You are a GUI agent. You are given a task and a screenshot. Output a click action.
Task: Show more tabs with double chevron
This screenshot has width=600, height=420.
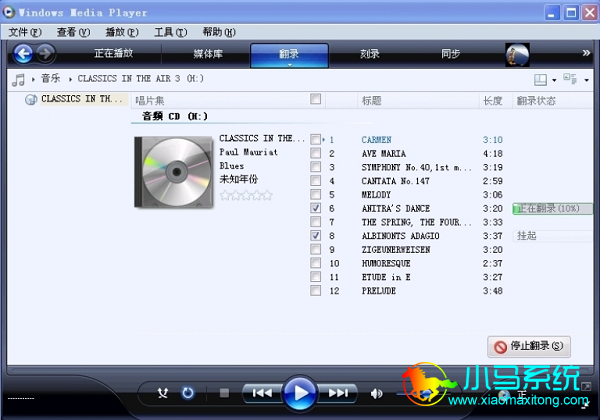(586, 53)
